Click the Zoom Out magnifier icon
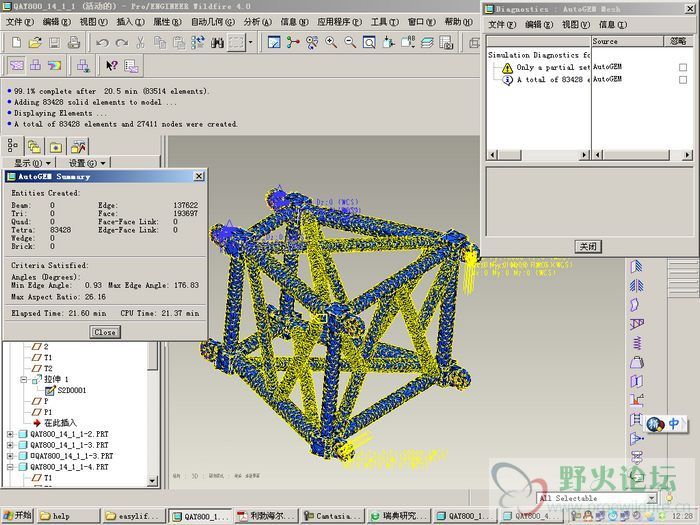Screen dimensions: 700x525 (350, 43)
